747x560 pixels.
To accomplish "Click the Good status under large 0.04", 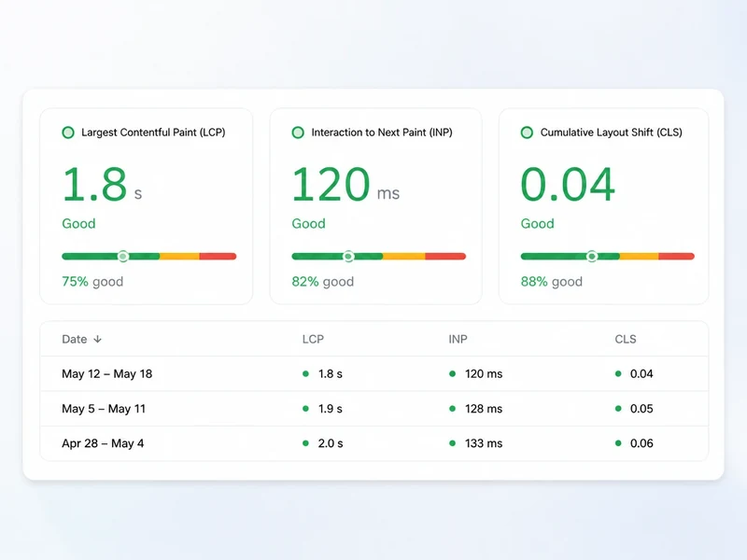I will [538, 223].
